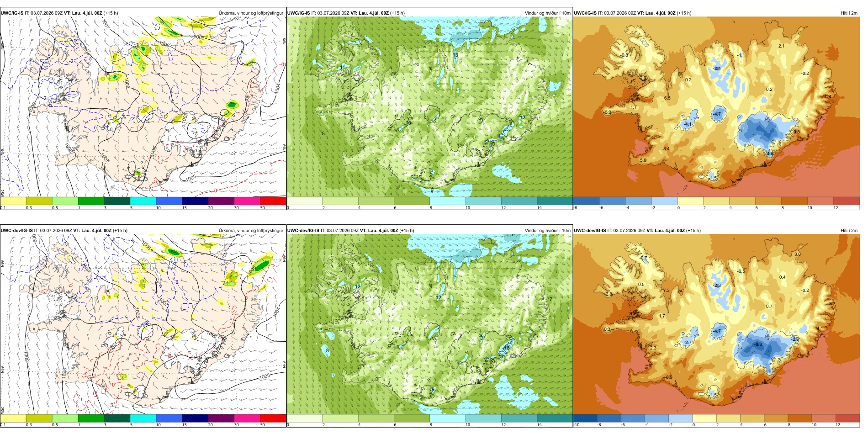Click the top 'Úrkoma, vindur og loftþrýstingur' title
The height and width of the screenshot is (434, 868).
click(x=251, y=13)
